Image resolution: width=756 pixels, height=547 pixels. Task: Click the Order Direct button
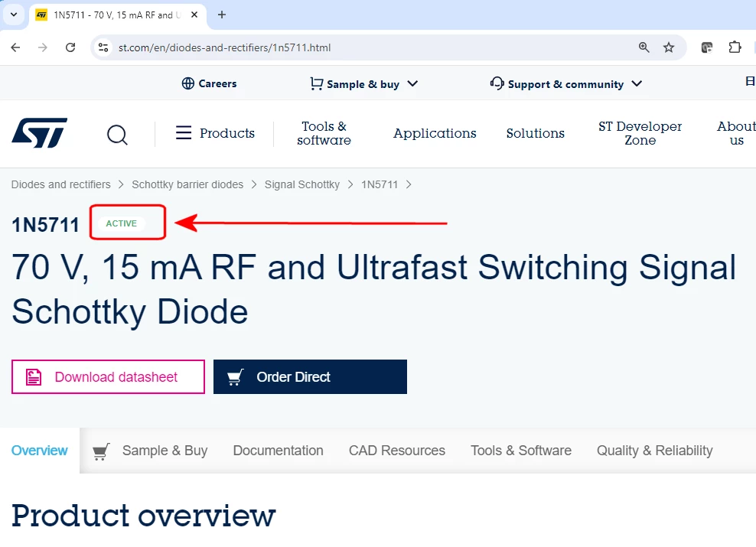point(310,377)
